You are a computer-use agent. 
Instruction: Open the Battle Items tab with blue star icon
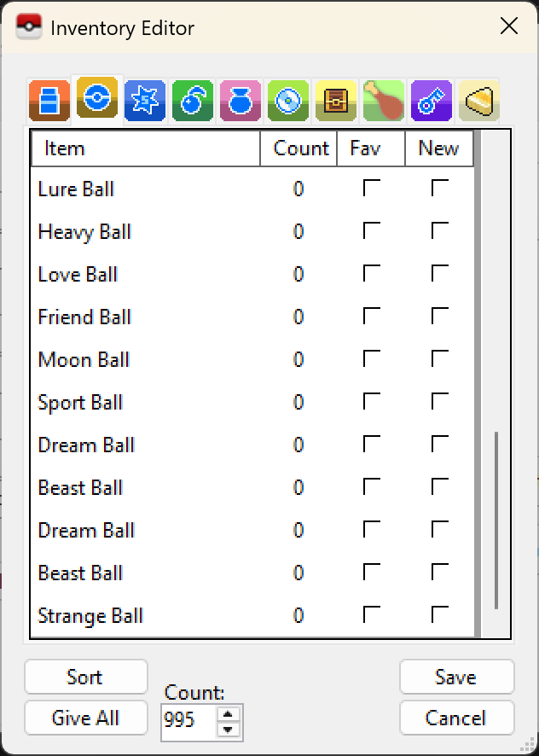point(144,100)
